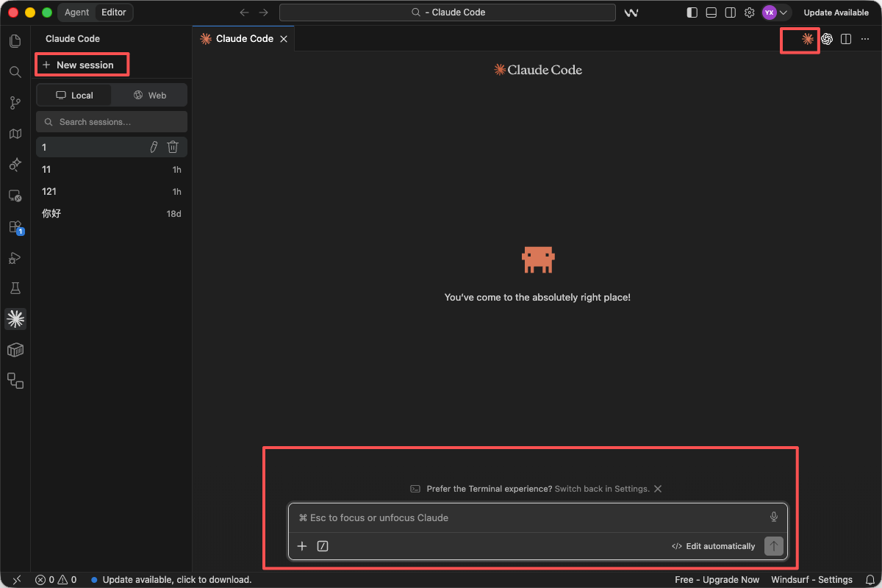Click the ChatGPT icon in editor toolbar

pyautogui.click(x=827, y=39)
